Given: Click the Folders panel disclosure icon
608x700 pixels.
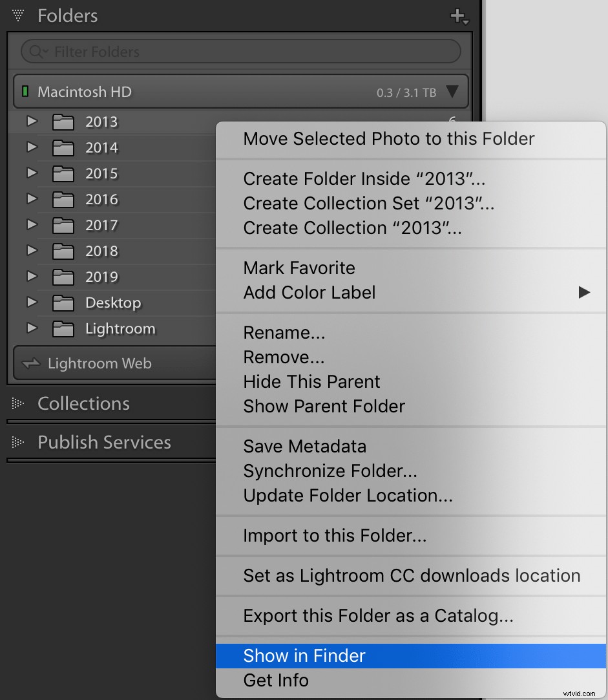Looking at the screenshot, I should tap(17, 15).
